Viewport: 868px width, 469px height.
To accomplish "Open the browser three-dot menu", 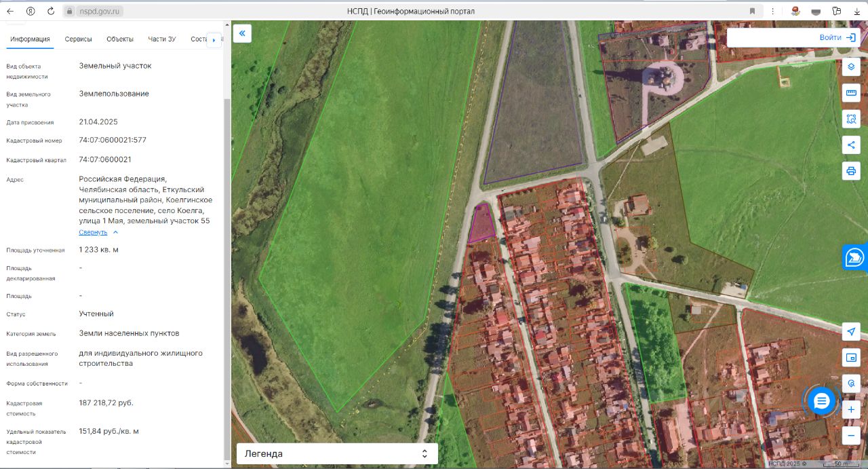I will coord(773,11).
